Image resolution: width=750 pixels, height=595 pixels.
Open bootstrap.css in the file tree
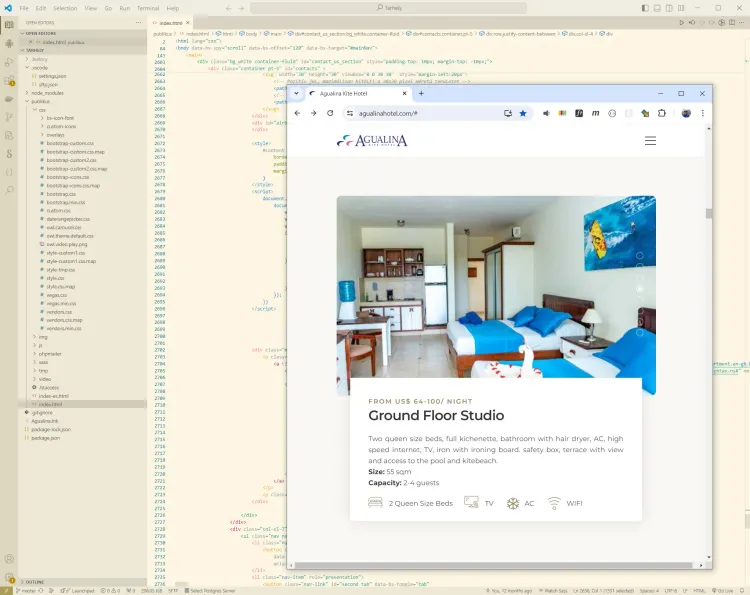(x=61, y=194)
